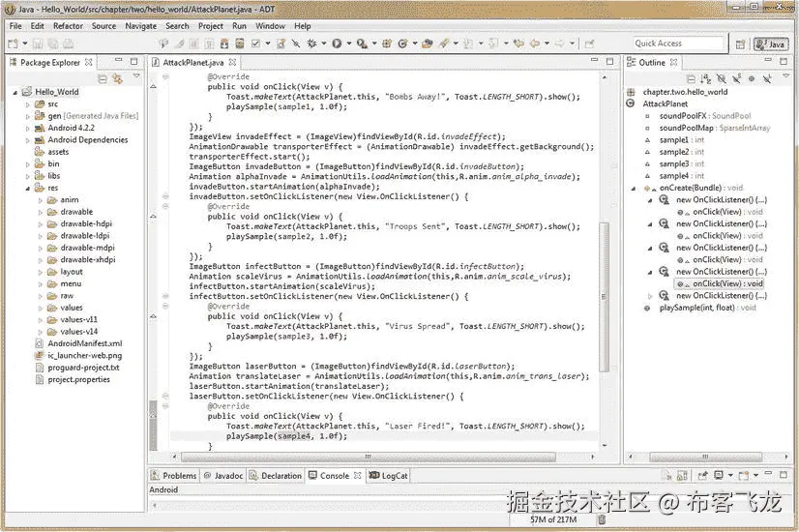Click the Quick Access search field
The image size is (799, 532).
678,44
